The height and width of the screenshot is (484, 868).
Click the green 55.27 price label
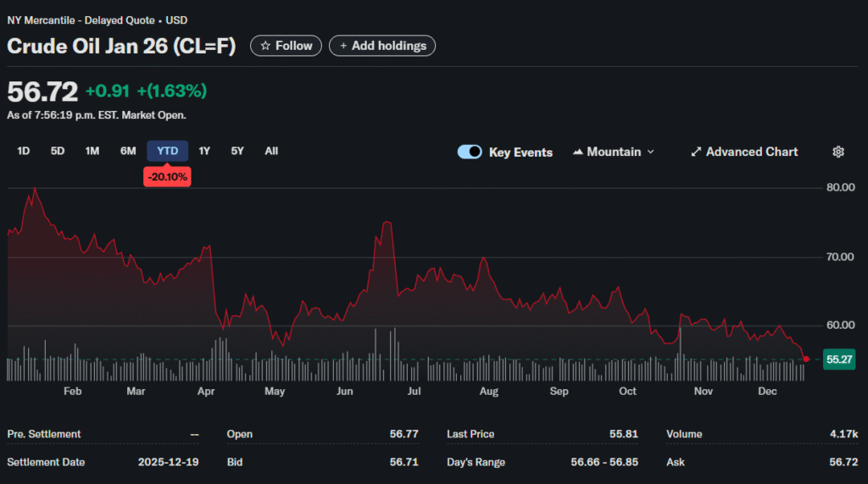click(x=839, y=359)
